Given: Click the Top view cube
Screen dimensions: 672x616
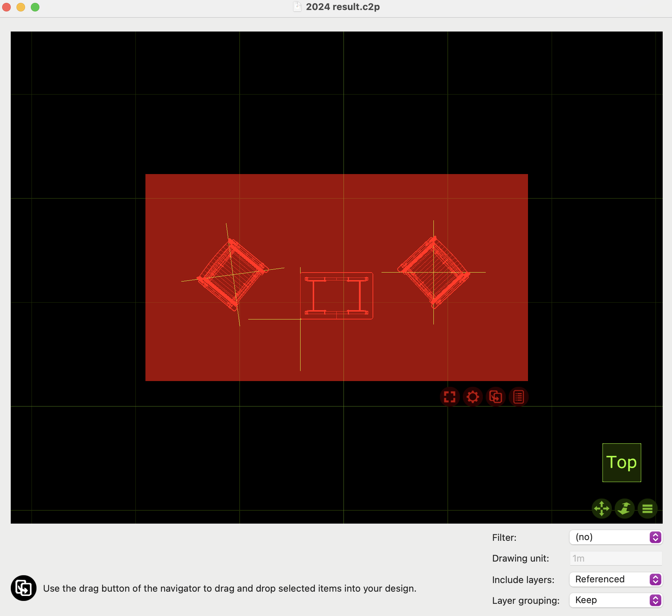Looking at the screenshot, I should click(x=621, y=462).
